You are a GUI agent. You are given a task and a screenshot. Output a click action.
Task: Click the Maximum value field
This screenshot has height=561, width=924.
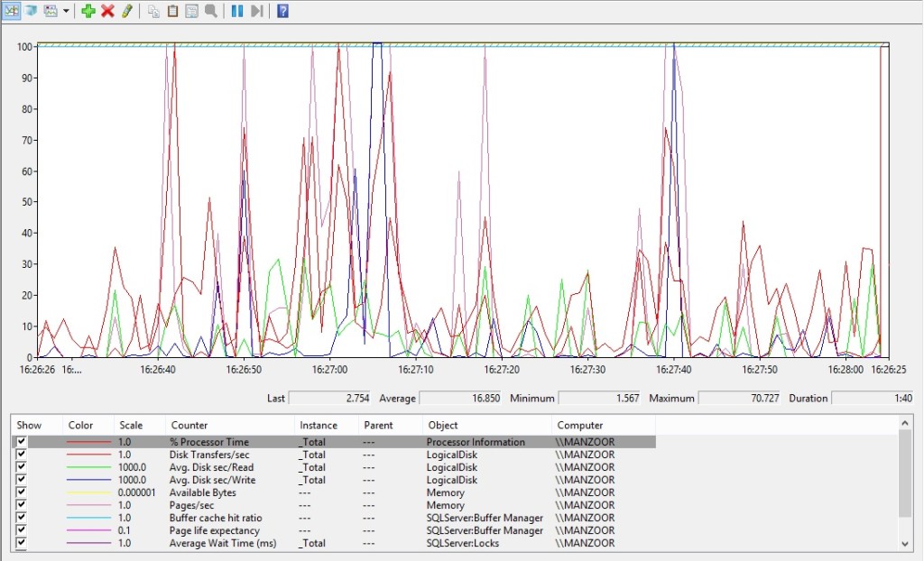coord(740,398)
